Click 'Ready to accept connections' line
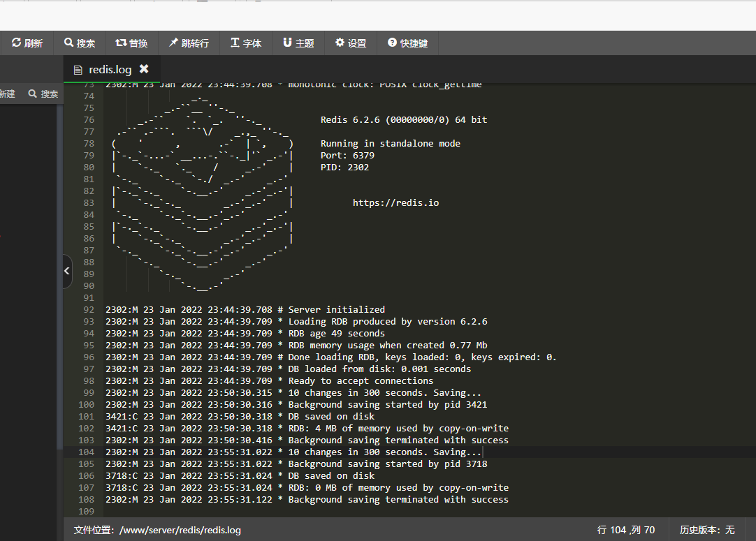The height and width of the screenshot is (541, 756). (270, 381)
